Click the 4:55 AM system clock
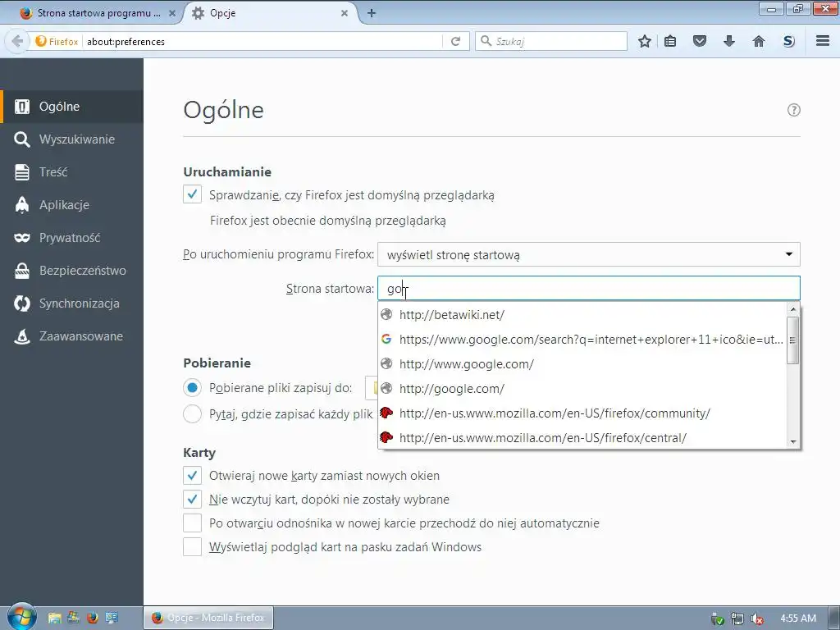Image resolution: width=840 pixels, height=630 pixels. pyautogui.click(x=798, y=619)
